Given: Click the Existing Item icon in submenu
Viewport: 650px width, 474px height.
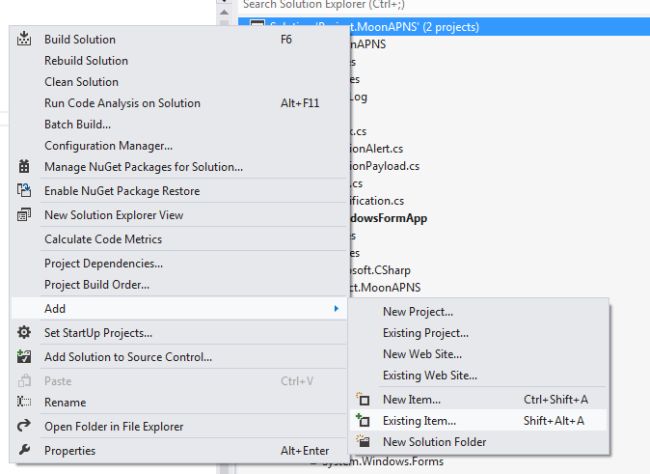Looking at the screenshot, I should click(x=363, y=421).
